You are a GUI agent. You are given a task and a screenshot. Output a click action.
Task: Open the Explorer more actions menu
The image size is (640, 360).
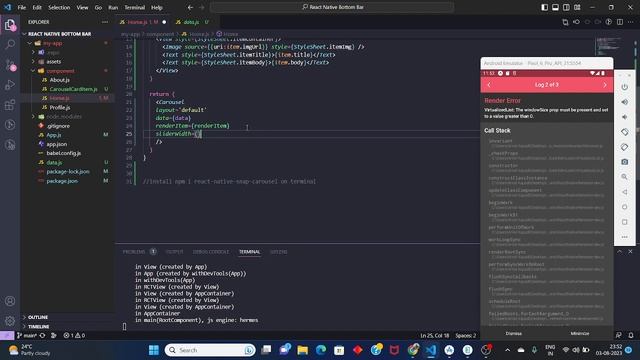pos(105,22)
